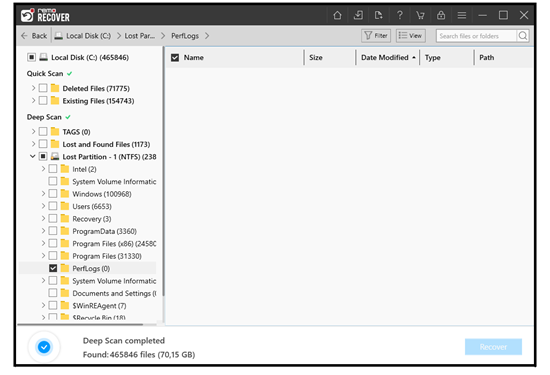Click the search magnifier icon
Image resolution: width=550 pixels, height=375 pixels.
pos(523,36)
